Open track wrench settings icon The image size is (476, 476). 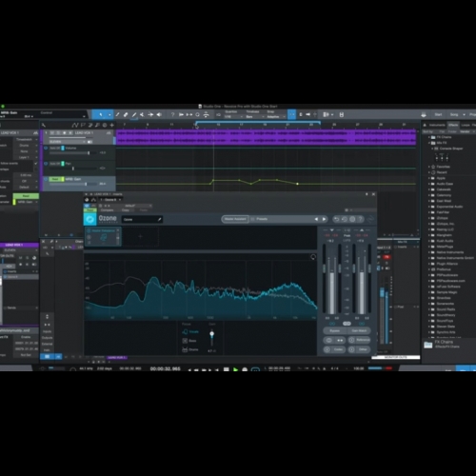(44, 125)
